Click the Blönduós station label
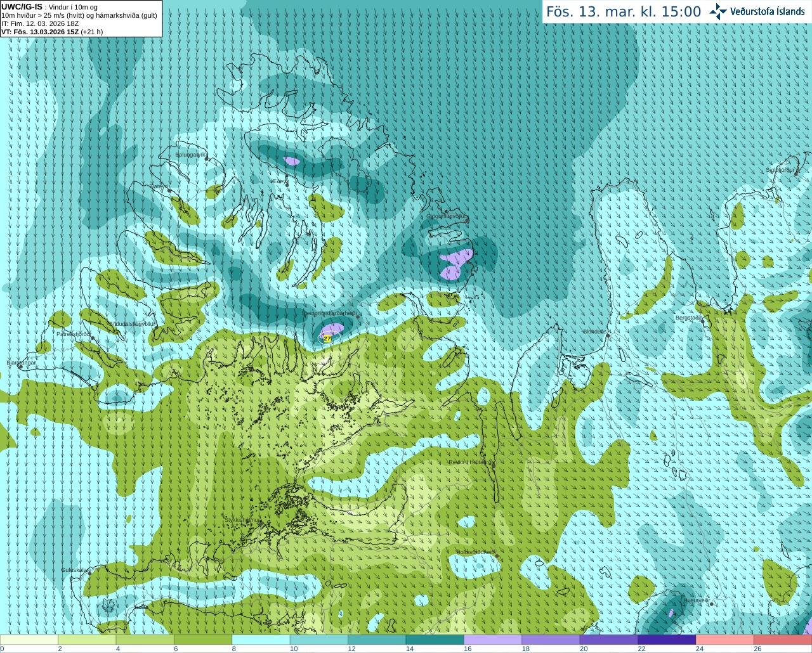 point(595,332)
